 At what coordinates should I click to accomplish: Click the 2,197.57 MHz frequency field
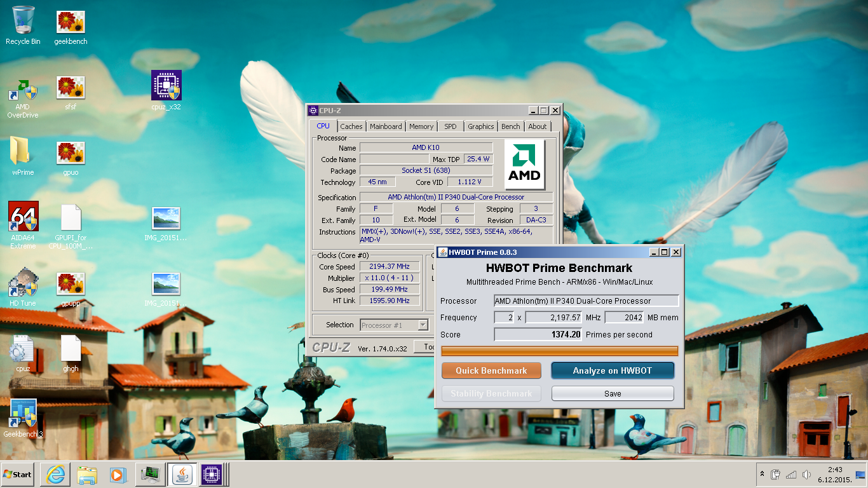(x=554, y=317)
